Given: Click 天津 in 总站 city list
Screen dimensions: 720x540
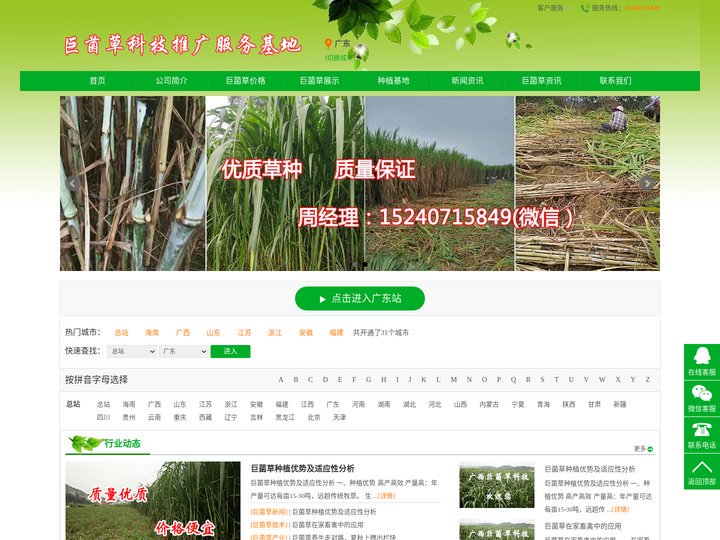Looking at the screenshot, I should [x=339, y=417].
